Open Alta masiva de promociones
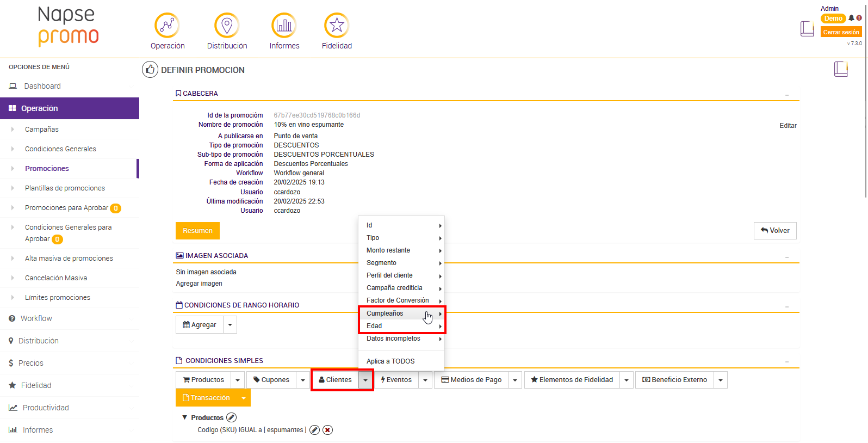Image resolution: width=868 pixels, height=443 pixels. [x=69, y=258]
